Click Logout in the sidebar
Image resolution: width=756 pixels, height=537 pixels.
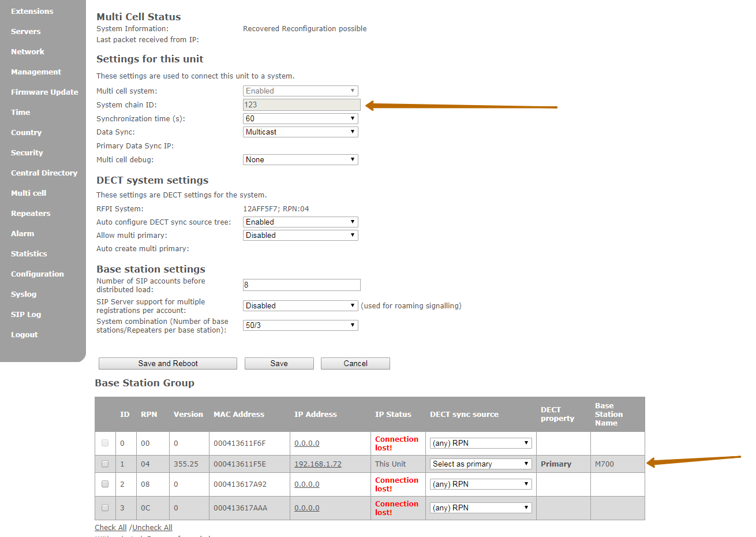click(24, 334)
